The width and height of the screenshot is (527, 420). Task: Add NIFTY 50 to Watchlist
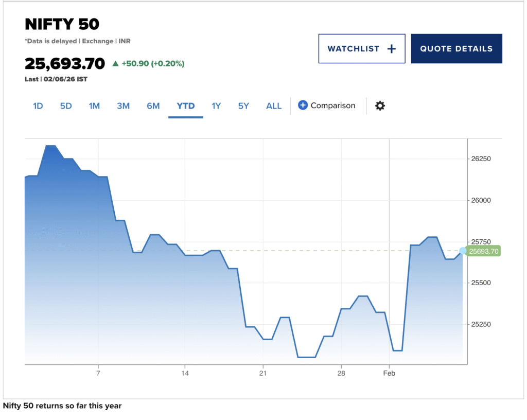361,49
